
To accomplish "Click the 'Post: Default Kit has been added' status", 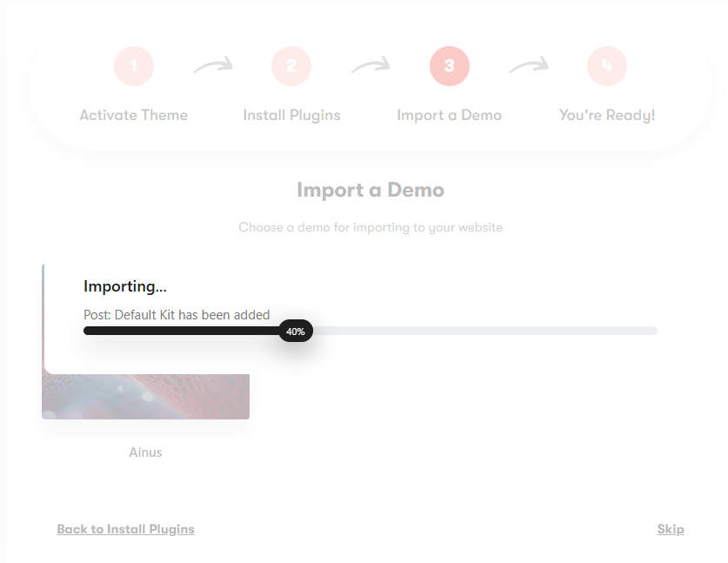I will coord(177,314).
